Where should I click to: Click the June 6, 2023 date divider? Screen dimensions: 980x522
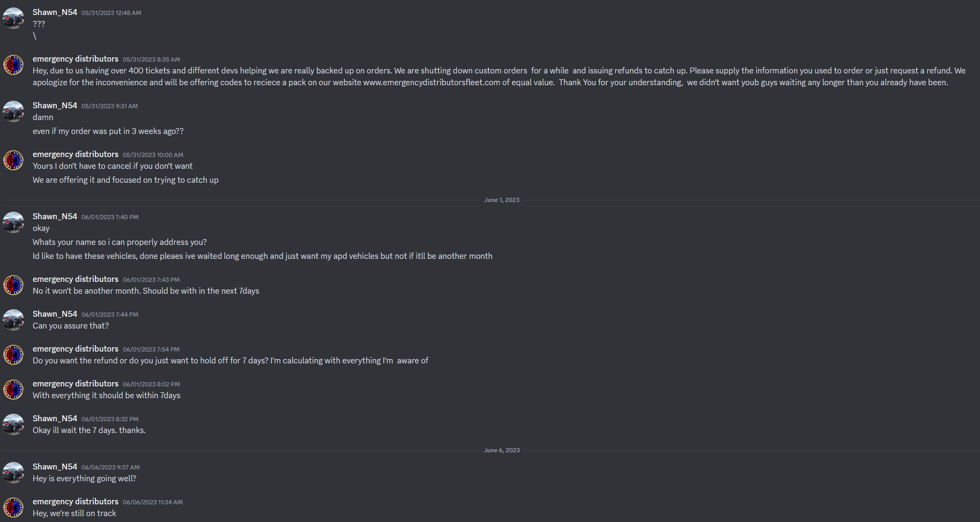(x=501, y=450)
